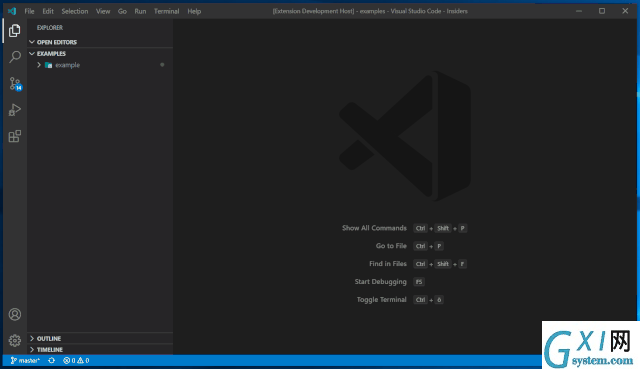Click the Toggle Terminal label

tap(381, 299)
